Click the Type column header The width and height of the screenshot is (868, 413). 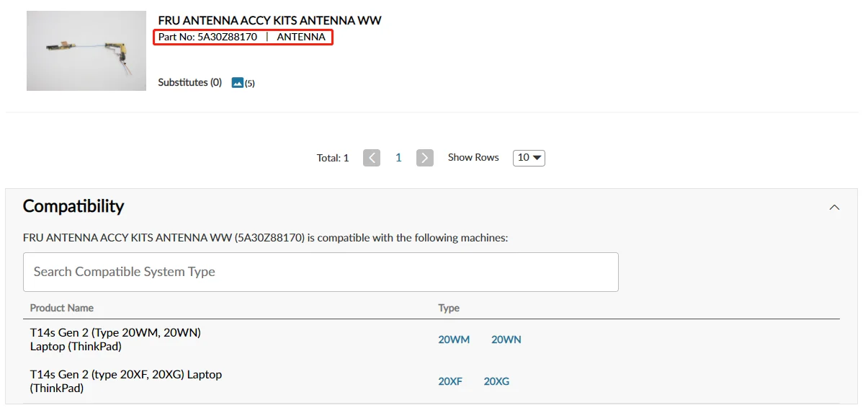pos(449,308)
